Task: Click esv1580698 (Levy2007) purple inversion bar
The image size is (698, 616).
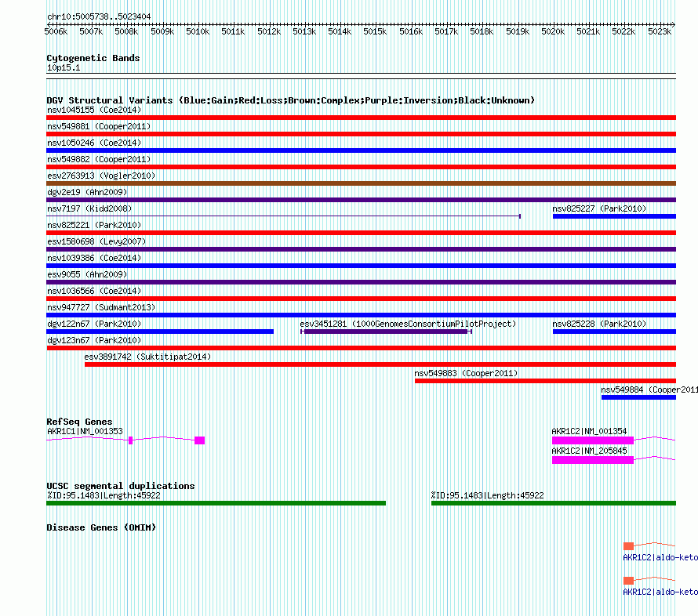Action: [x=361, y=249]
